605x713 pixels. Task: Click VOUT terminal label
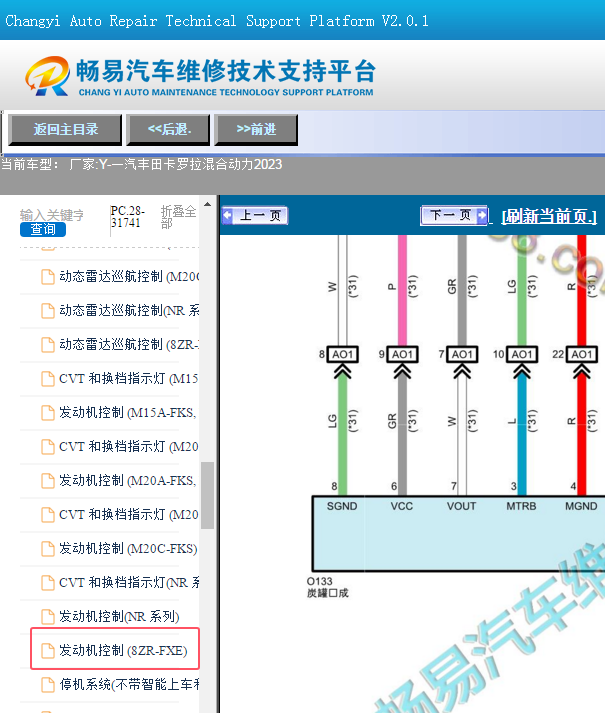point(461,506)
